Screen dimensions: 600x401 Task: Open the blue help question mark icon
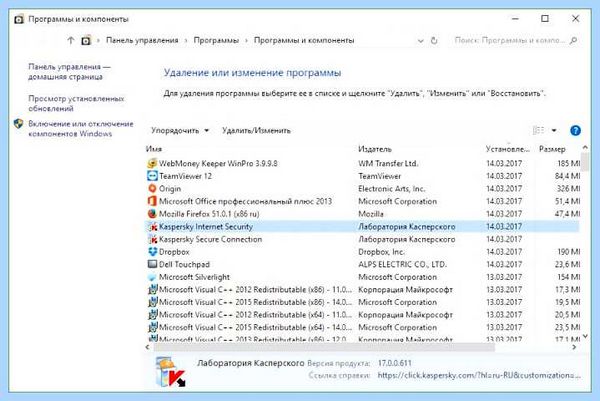click(x=575, y=130)
